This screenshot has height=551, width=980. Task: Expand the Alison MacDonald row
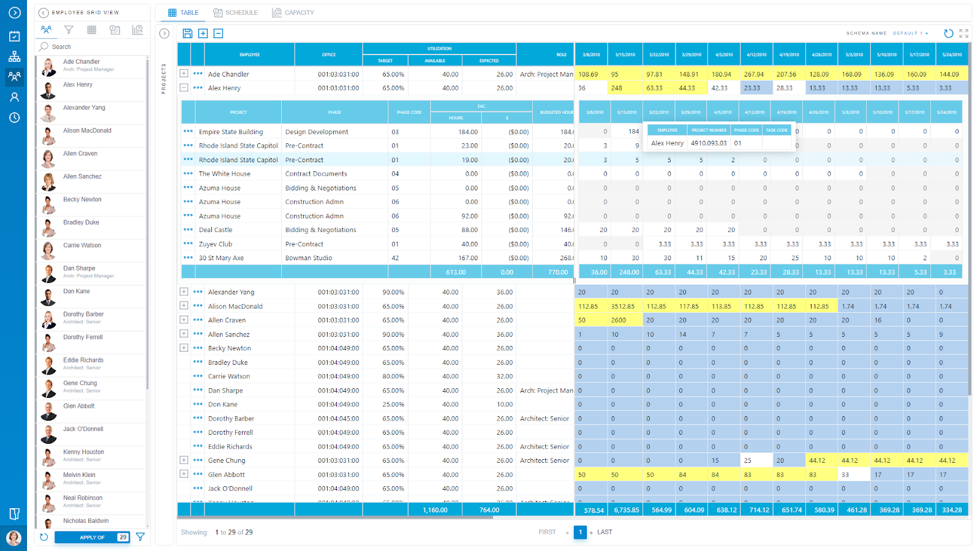pos(184,305)
